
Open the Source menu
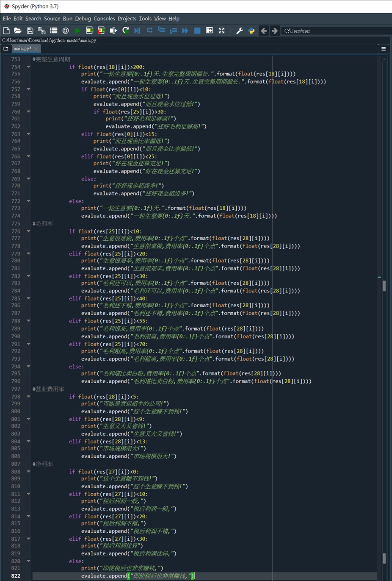click(x=52, y=19)
